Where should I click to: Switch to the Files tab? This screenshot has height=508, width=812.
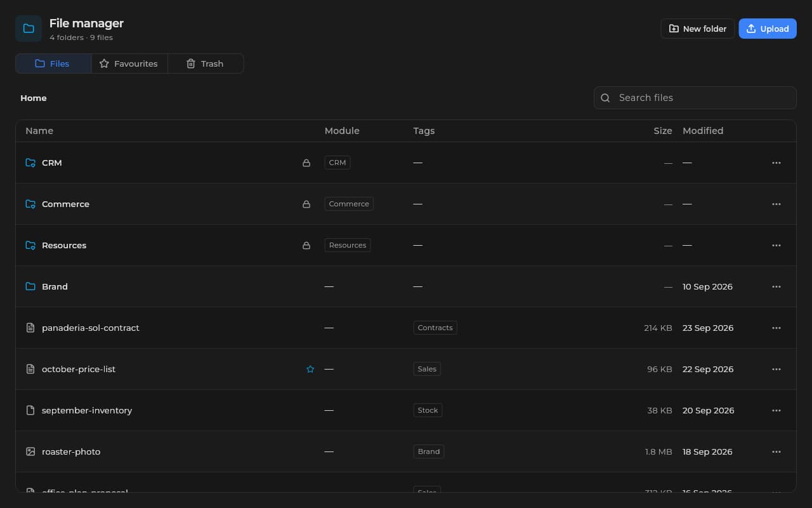tap(53, 63)
